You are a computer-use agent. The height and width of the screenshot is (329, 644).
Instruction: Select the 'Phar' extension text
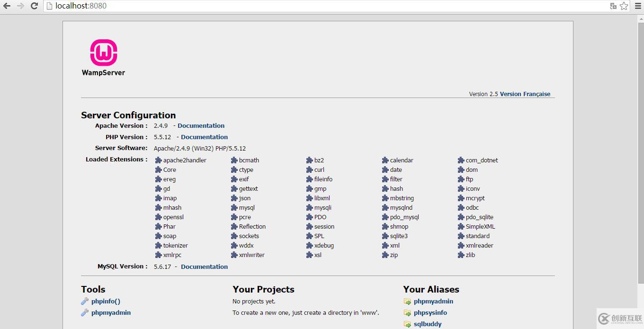[x=170, y=227]
